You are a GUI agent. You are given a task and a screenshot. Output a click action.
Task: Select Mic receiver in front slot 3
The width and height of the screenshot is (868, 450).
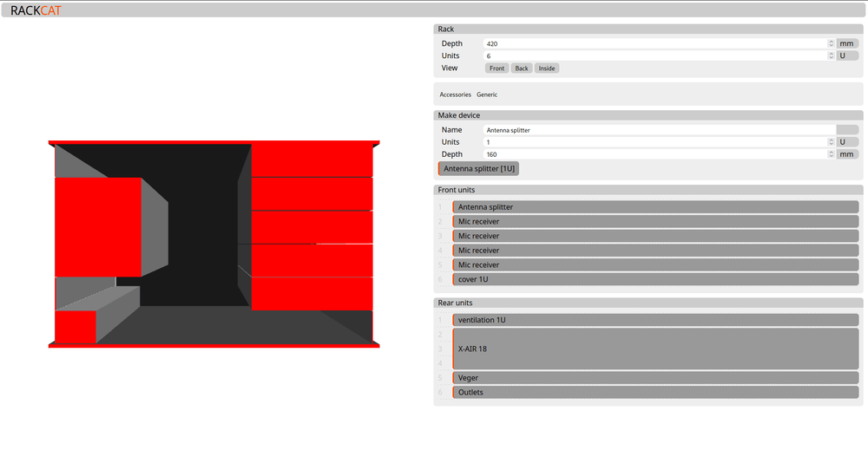point(655,236)
